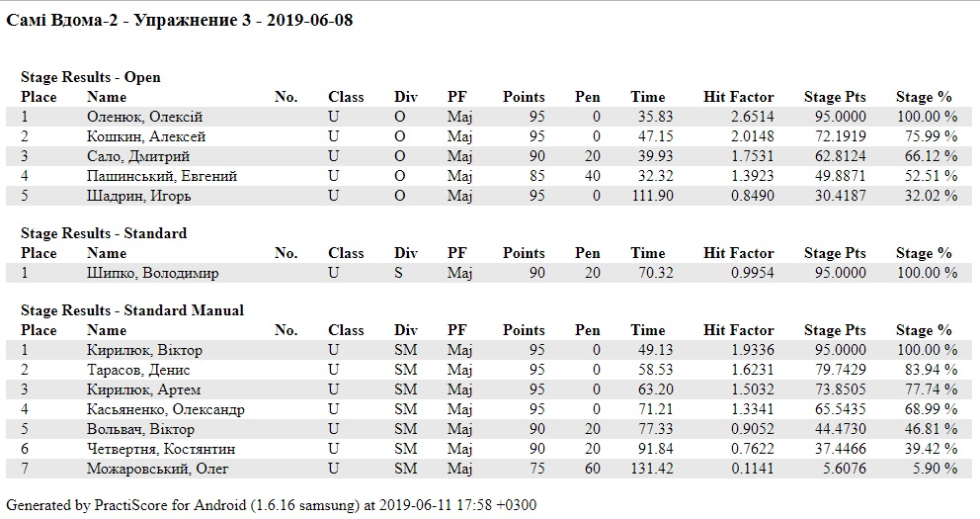Image resolution: width=980 pixels, height=519 pixels.
Task: Click on Шадрин, Игорь
Action: (x=139, y=196)
